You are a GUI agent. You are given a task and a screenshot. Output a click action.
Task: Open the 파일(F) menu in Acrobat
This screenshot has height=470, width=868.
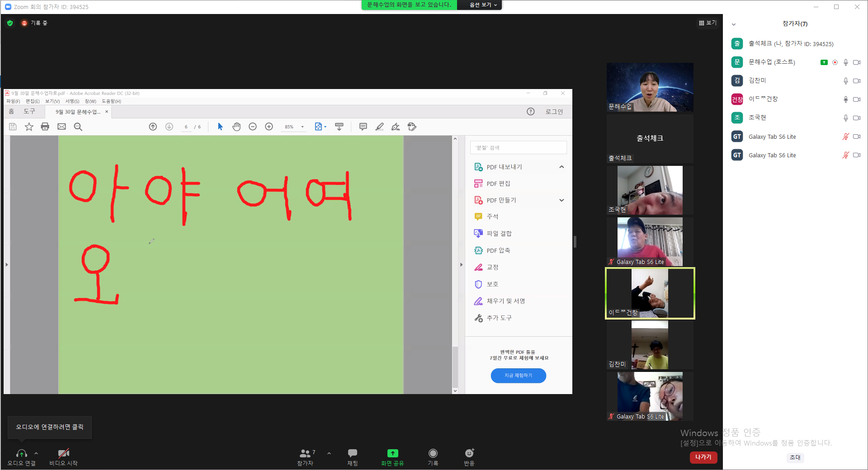pos(13,101)
